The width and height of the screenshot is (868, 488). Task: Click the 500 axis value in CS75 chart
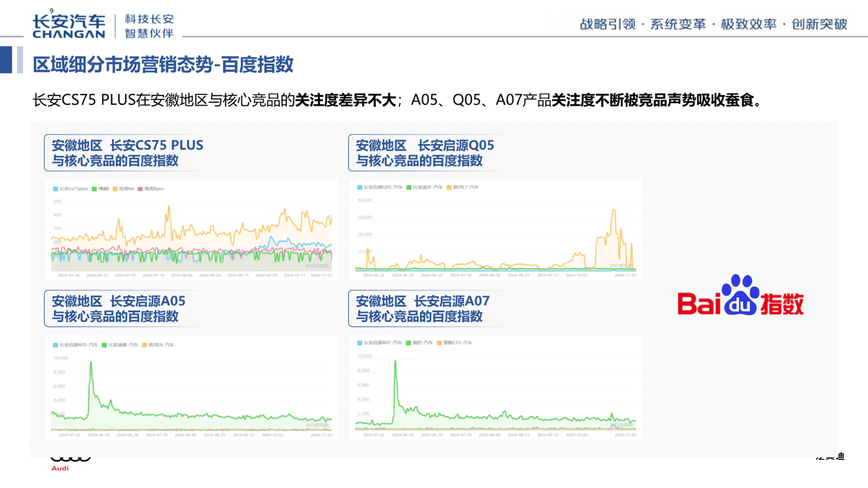(57, 202)
